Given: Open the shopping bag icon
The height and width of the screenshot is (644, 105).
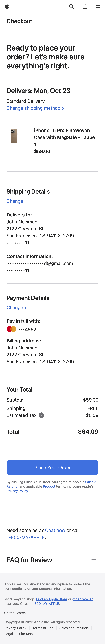Looking at the screenshot, I should (85, 7).
